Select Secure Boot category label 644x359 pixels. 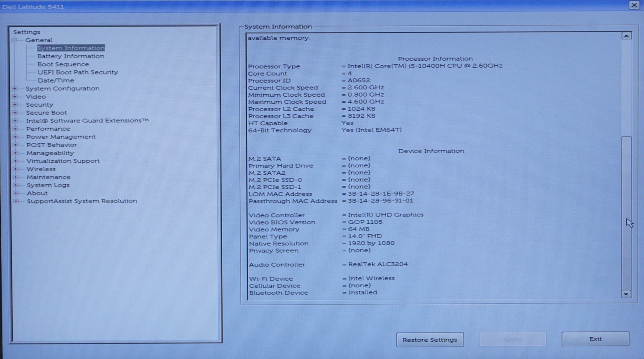[x=47, y=113]
